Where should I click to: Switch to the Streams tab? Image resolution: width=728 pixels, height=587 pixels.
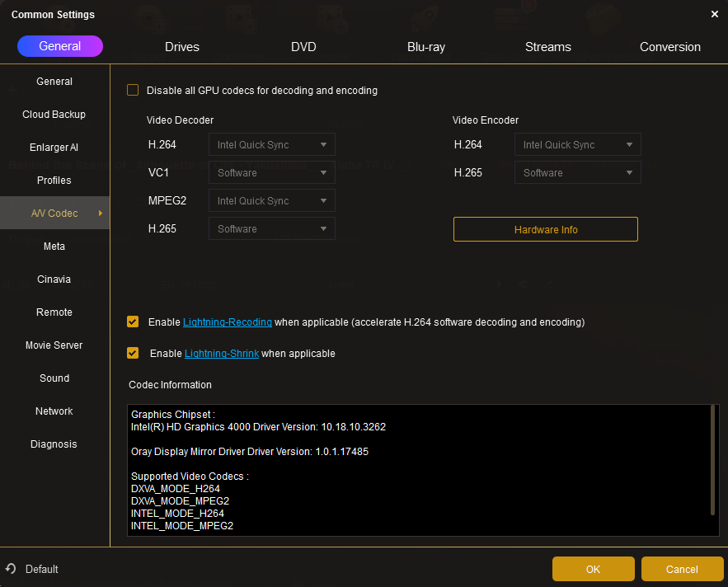pos(548,47)
